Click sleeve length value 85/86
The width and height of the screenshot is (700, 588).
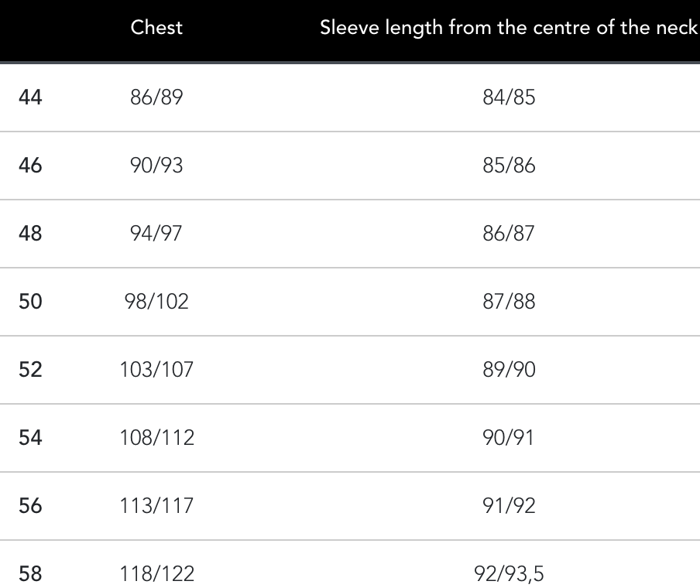pos(509,166)
